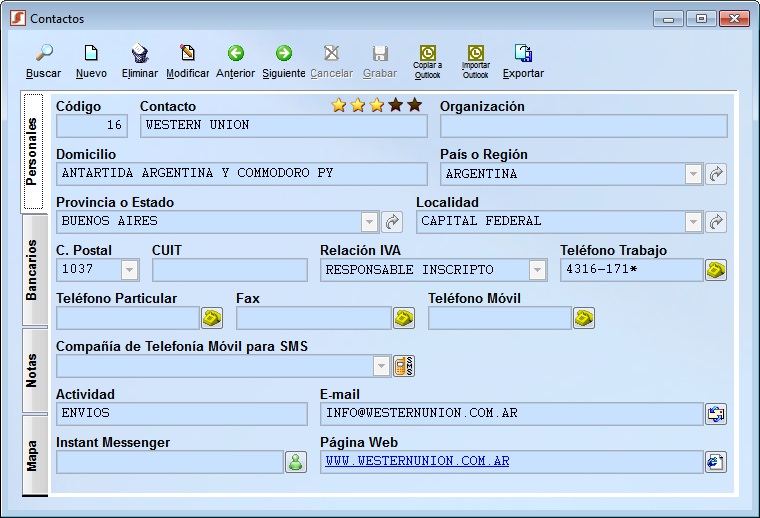Click the Fax number field
The height and width of the screenshot is (518, 760).
(x=314, y=318)
